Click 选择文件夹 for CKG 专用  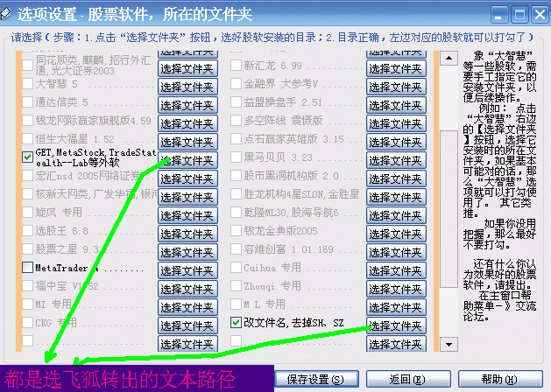[x=187, y=326]
